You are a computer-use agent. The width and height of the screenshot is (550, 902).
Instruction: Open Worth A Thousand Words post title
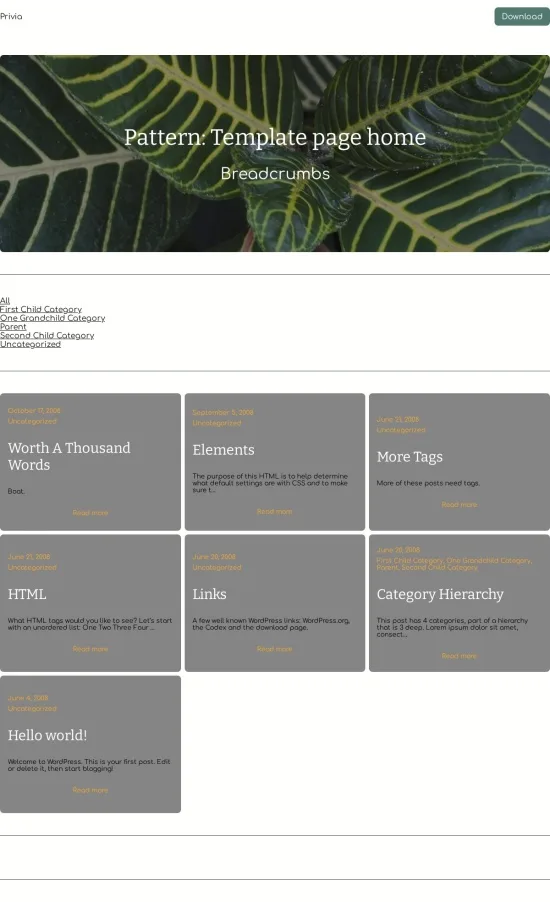click(69, 456)
